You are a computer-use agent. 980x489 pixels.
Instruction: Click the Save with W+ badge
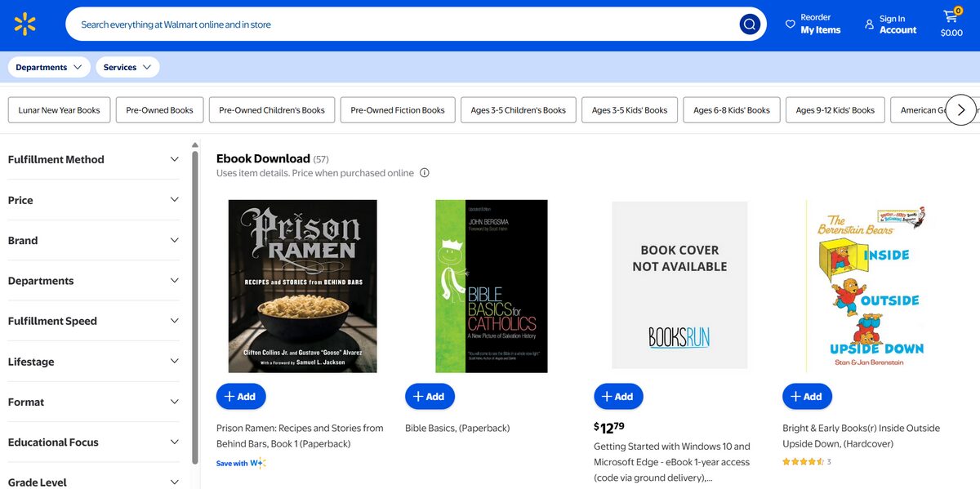click(x=241, y=463)
